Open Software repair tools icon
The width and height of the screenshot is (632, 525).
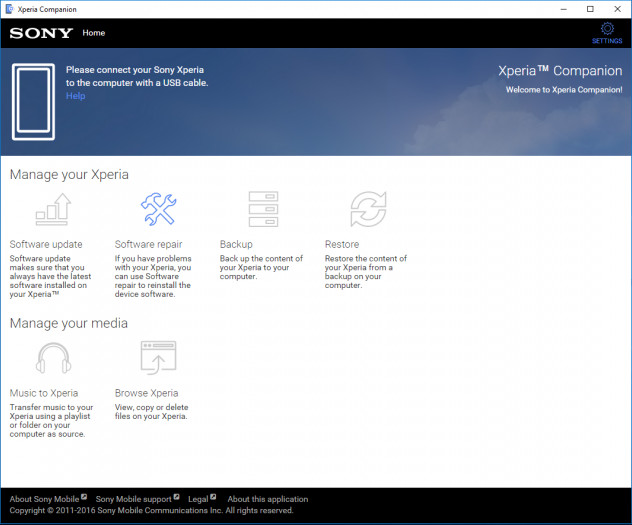pos(158,209)
